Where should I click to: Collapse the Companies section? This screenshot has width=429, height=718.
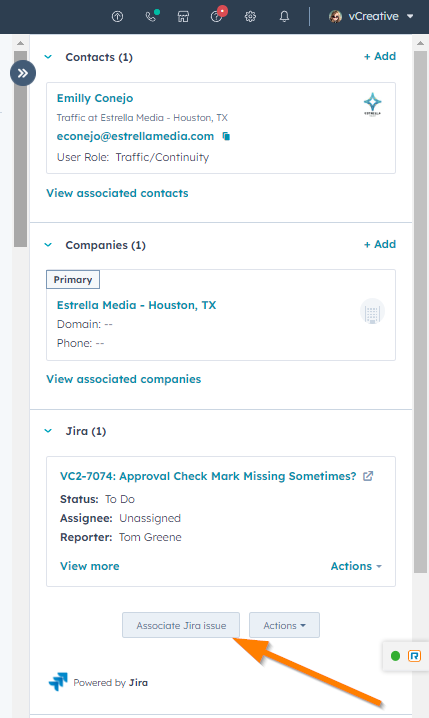(x=48, y=245)
